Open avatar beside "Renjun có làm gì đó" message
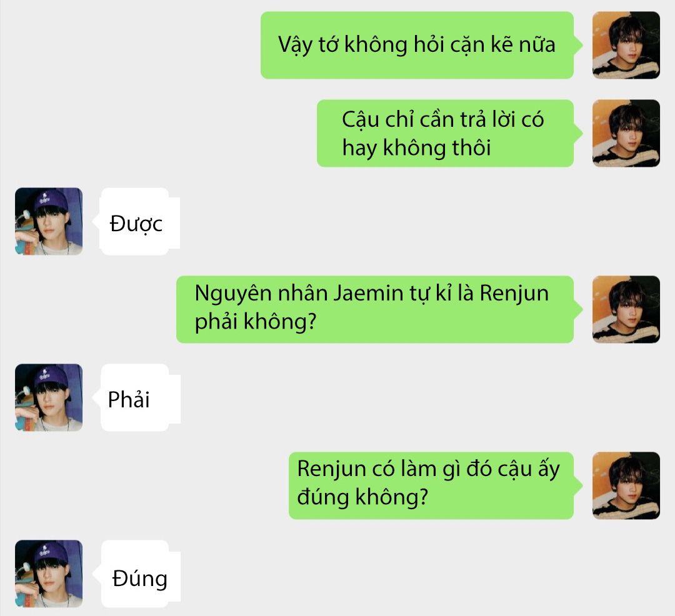 coord(626,485)
